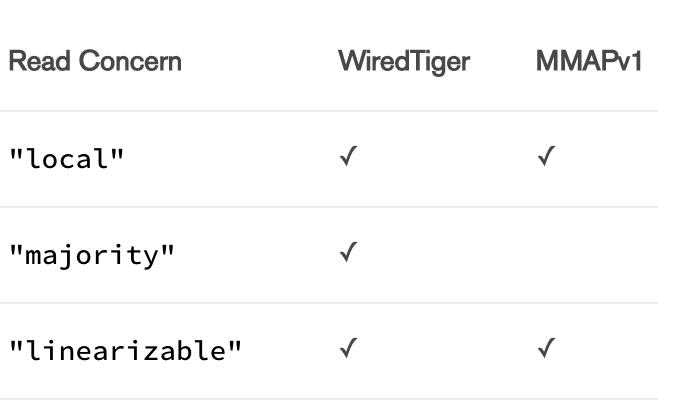Click the WiredTiger checkmark for "majority"
This screenshot has width=674, height=402.
pos(346,255)
